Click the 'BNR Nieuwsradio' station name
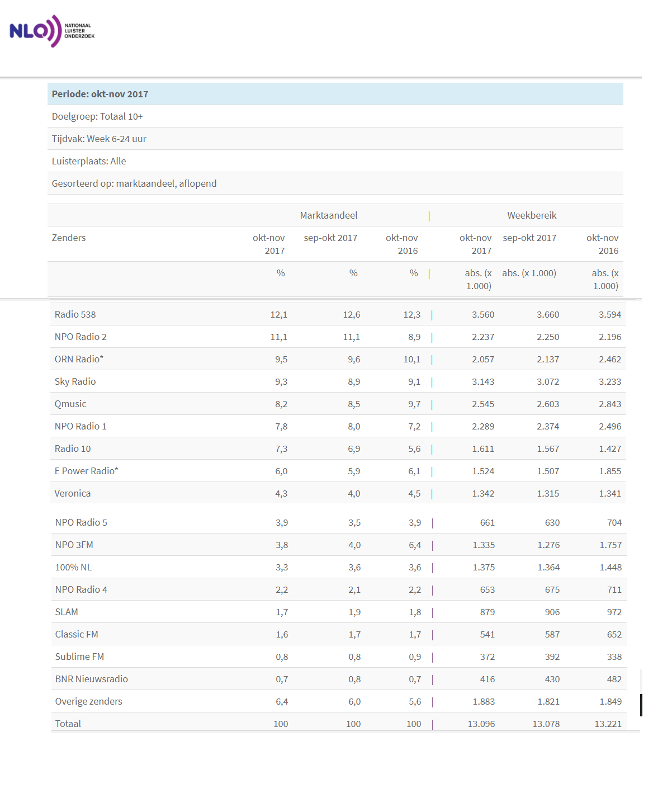This screenshot has height=812, width=653. pyautogui.click(x=92, y=679)
